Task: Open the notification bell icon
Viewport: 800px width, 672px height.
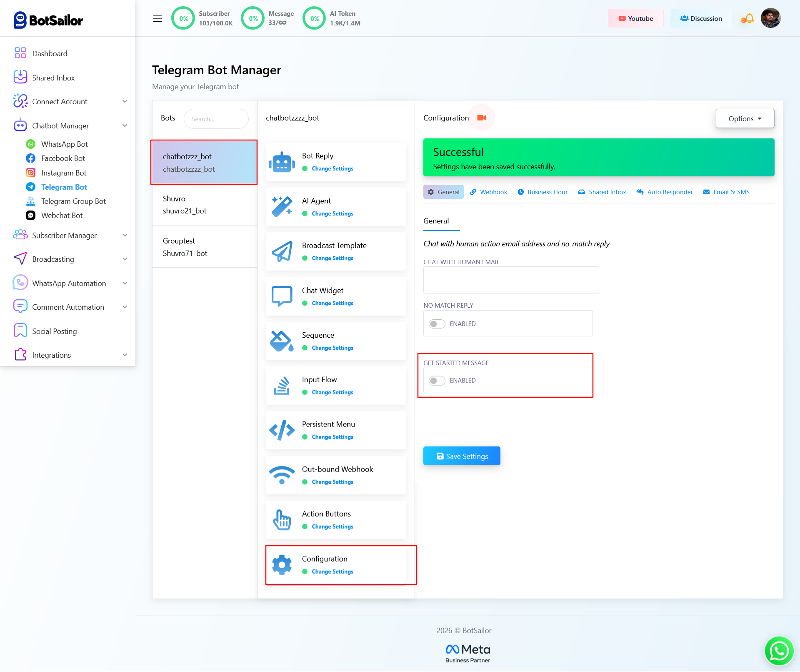Action: [x=749, y=19]
